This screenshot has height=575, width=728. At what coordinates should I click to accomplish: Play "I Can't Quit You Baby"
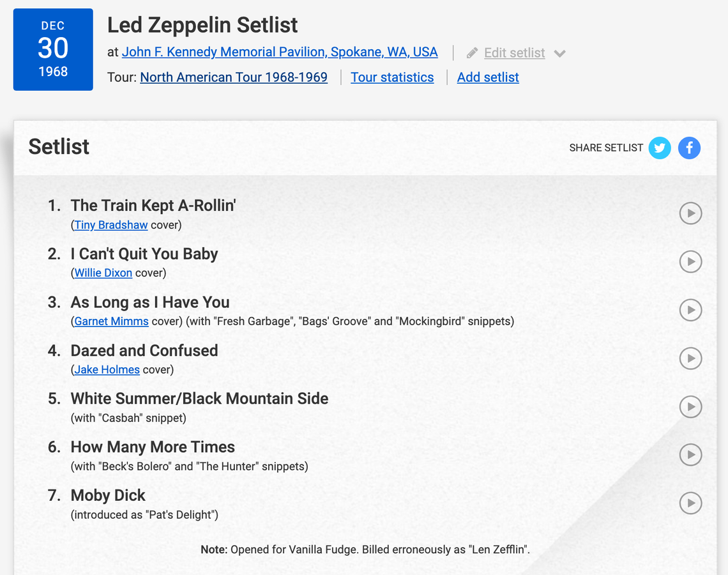[x=690, y=261]
